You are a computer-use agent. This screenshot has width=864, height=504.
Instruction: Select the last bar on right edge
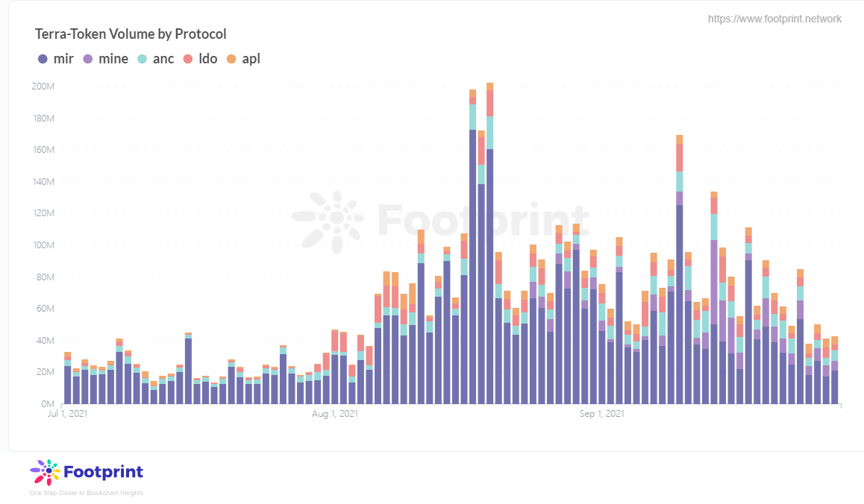coord(835,370)
